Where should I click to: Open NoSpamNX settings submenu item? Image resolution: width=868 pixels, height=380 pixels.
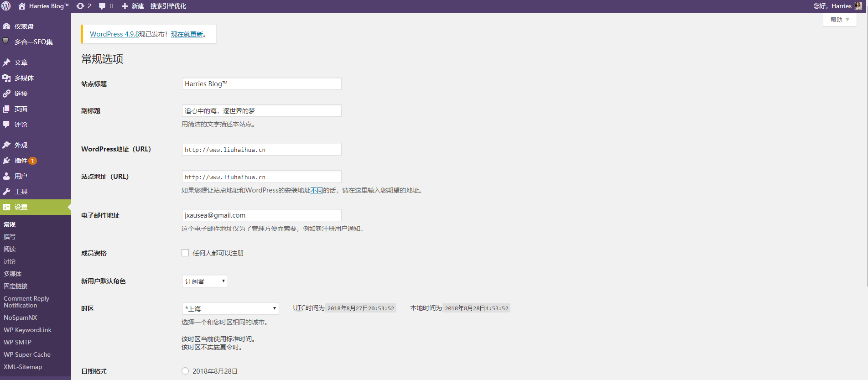[x=21, y=318]
